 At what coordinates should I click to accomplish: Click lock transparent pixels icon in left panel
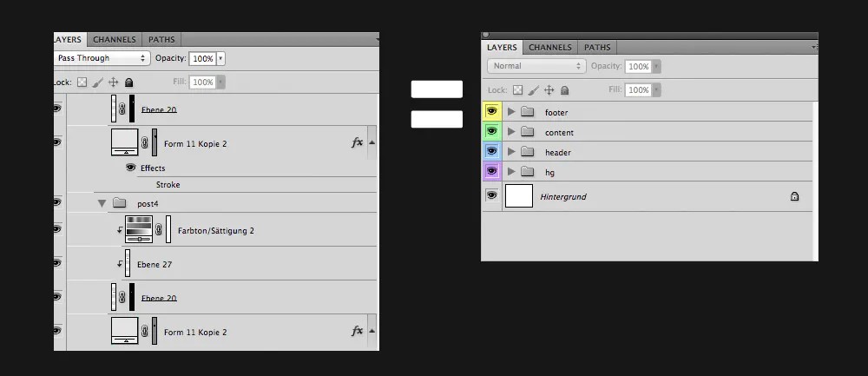click(x=82, y=82)
